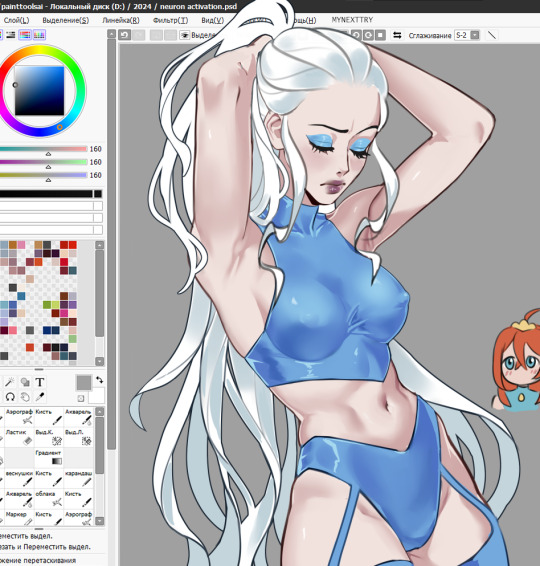540x566 pixels.
Task: Select the Eyedropper color picker tool
Action: pyautogui.click(x=40, y=397)
